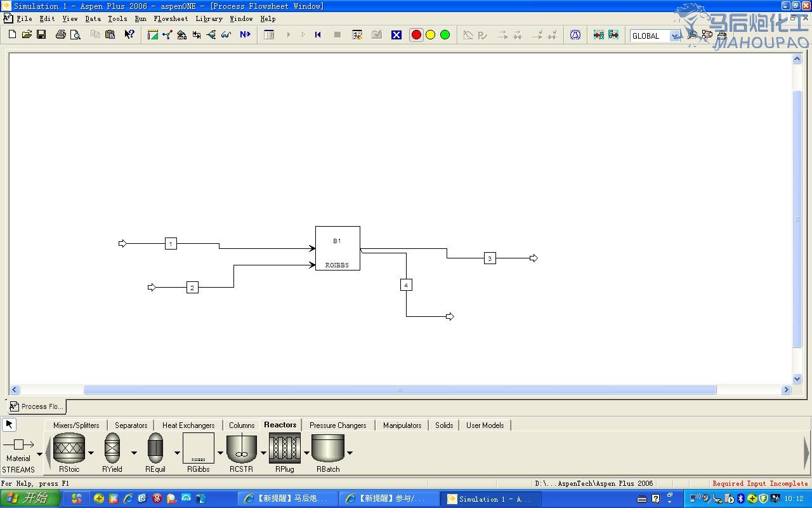Image resolution: width=812 pixels, height=508 pixels.
Task: Expand the RStoic icon dropdown arrow
Action: tap(91, 453)
